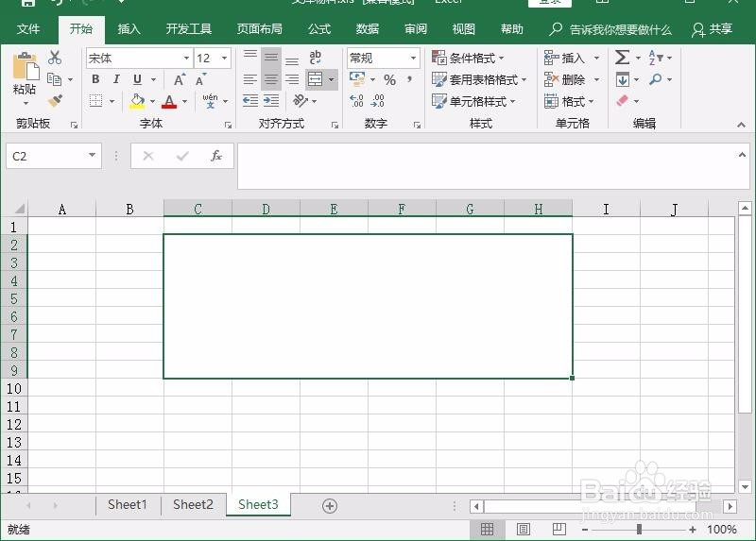The height and width of the screenshot is (541, 756).
Task: Click the decrease decimal icon
Action: pos(377,101)
